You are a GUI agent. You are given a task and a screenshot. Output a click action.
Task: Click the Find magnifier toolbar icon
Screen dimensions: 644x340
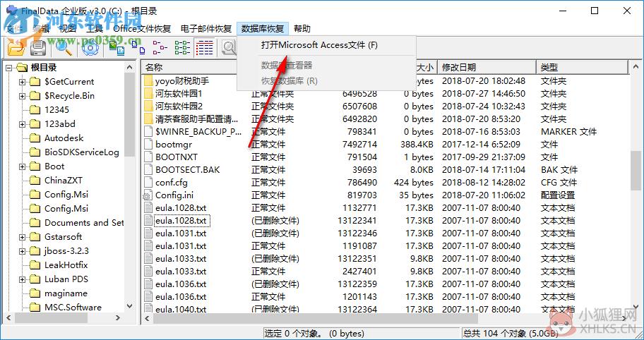(x=64, y=47)
